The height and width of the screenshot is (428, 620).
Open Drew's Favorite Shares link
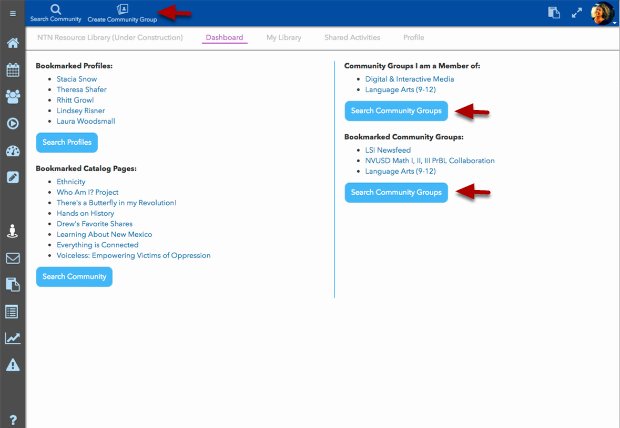tap(95, 223)
